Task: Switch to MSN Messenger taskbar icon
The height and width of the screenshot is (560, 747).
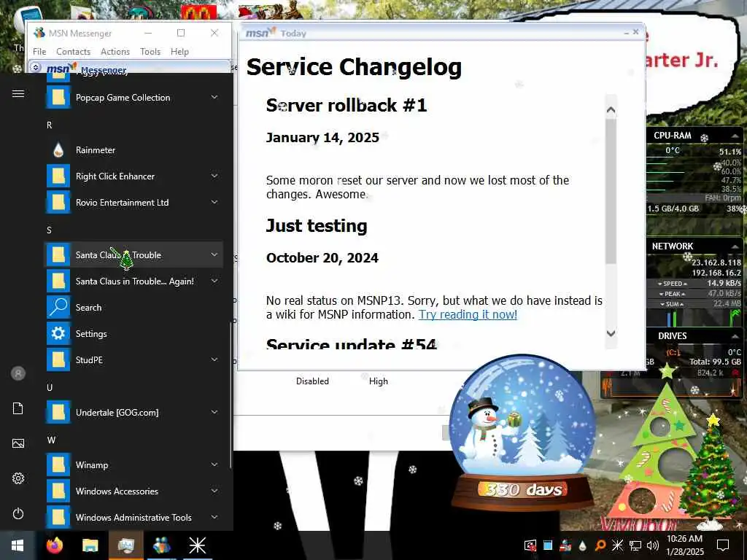Action: click(x=161, y=545)
